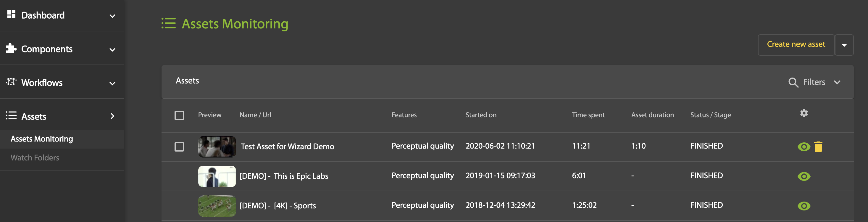Click the [DEMO] - [4K] - Sports thumbnail
This screenshot has width=868, height=222.
coord(217,206)
